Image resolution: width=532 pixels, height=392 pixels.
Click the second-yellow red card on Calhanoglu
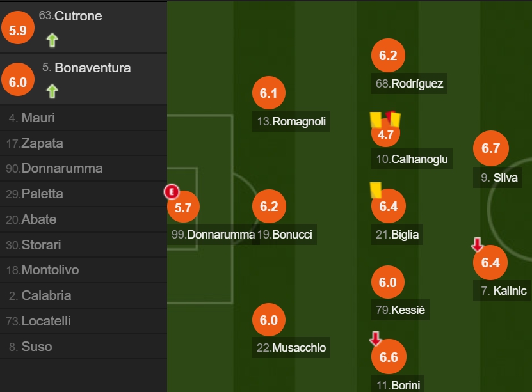point(394,119)
